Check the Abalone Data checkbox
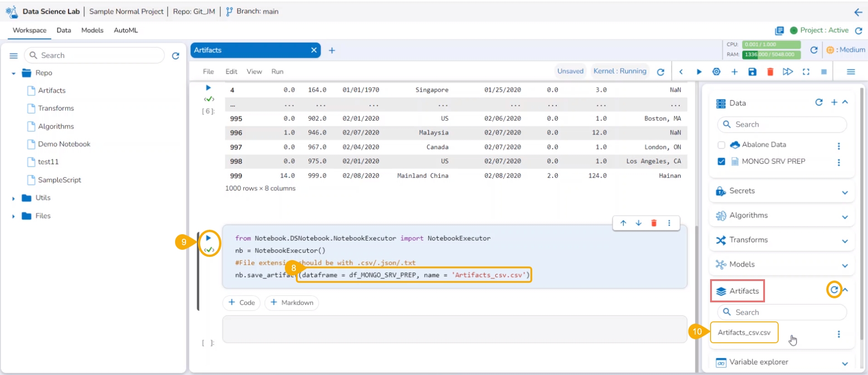Viewport: 868px width, 375px height. click(721, 145)
